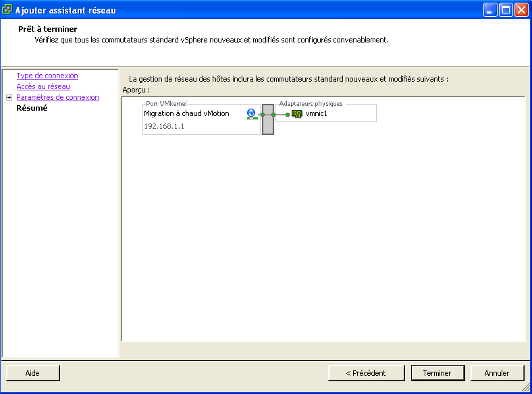Click the 192.168.1.1 IP address text
532x394 pixels.
point(164,126)
